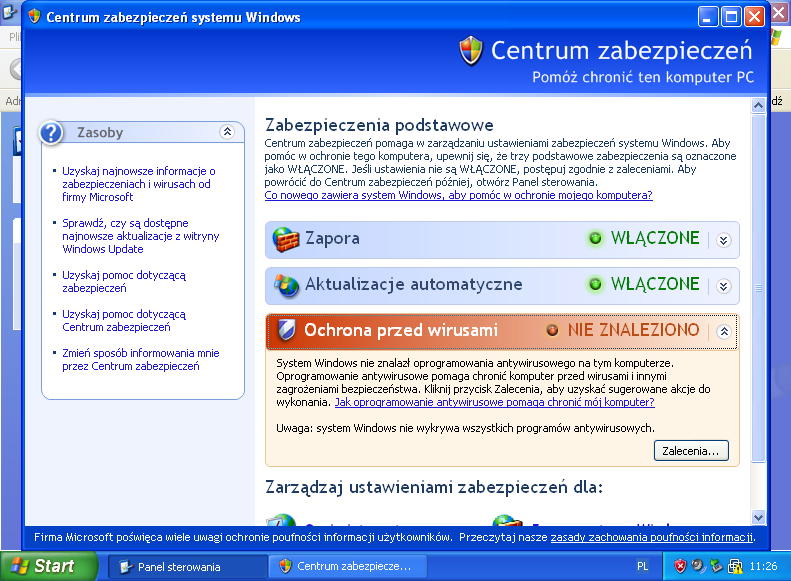Expand Aktualizacje automatyczne section chevron
This screenshot has height=581, width=791.
point(723,286)
